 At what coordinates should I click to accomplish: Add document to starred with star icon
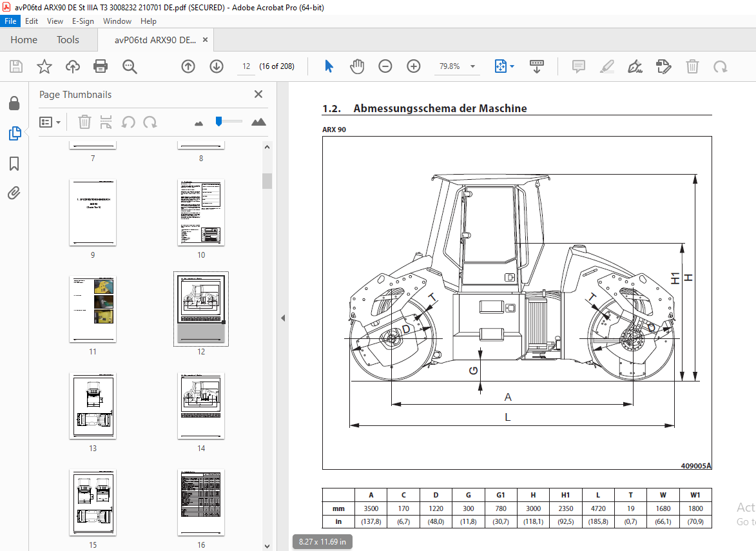pyautogui.click(x=44, y=66)
